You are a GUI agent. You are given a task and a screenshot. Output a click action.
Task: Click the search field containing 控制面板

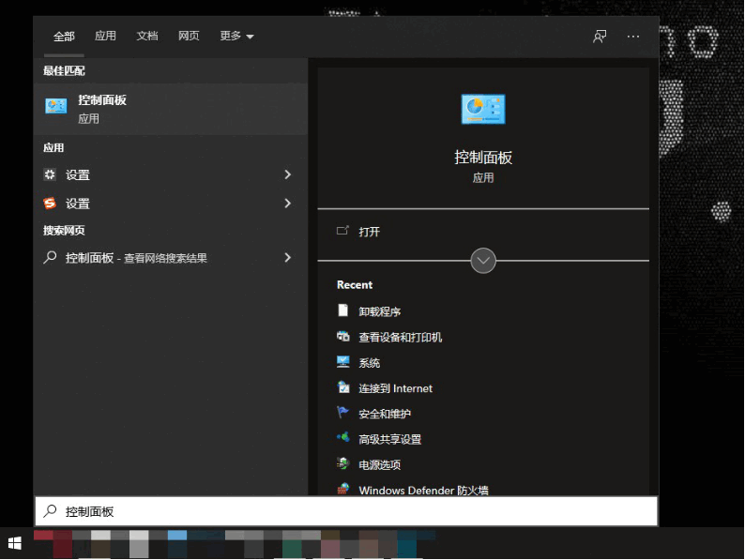coord(346,511)
